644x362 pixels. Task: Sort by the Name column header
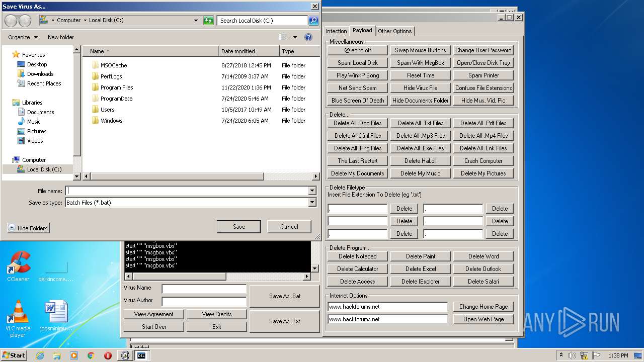coord(151,51)
